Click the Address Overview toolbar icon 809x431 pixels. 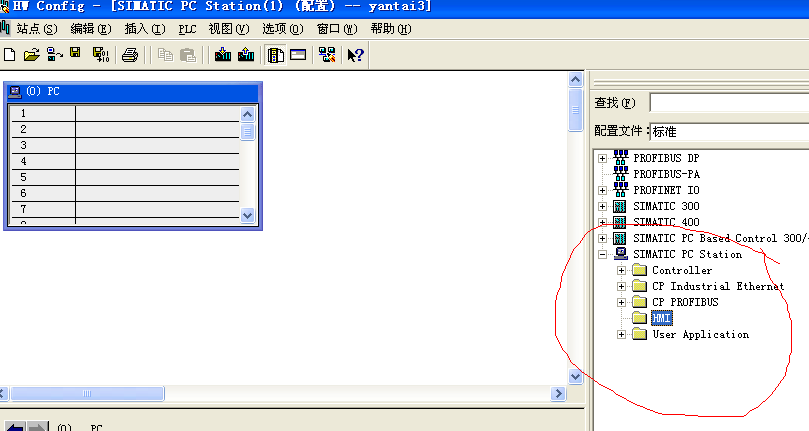pos(298,55)
